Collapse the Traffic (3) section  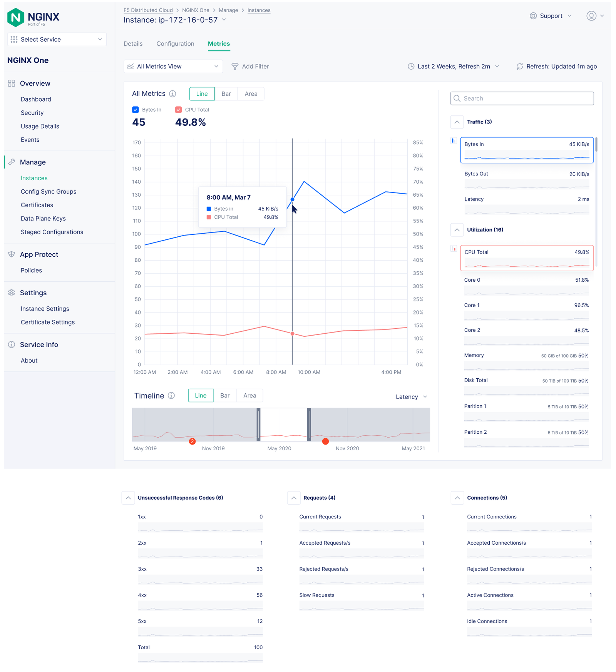[457, 122]
